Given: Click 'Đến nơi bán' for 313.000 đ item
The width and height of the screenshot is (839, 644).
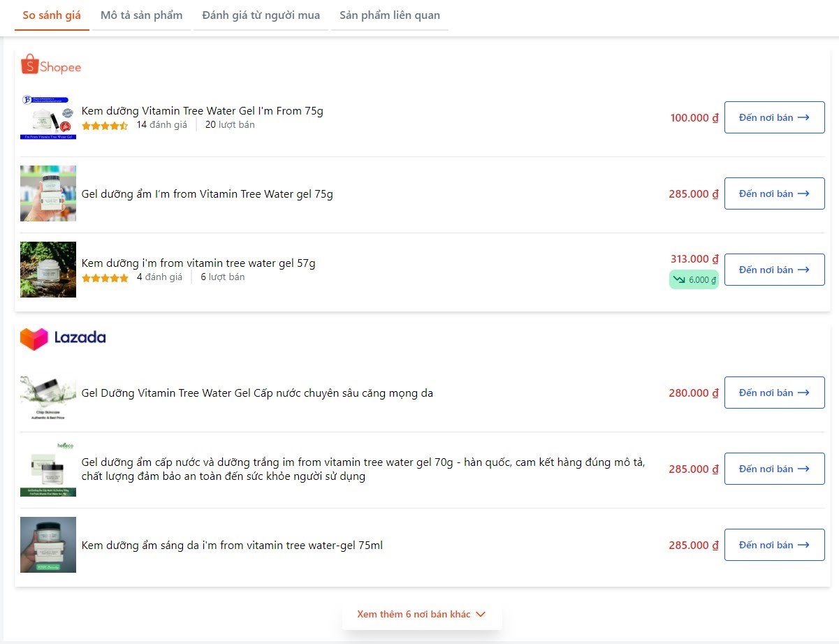Looking at the screenshot, I should point(774,270).
